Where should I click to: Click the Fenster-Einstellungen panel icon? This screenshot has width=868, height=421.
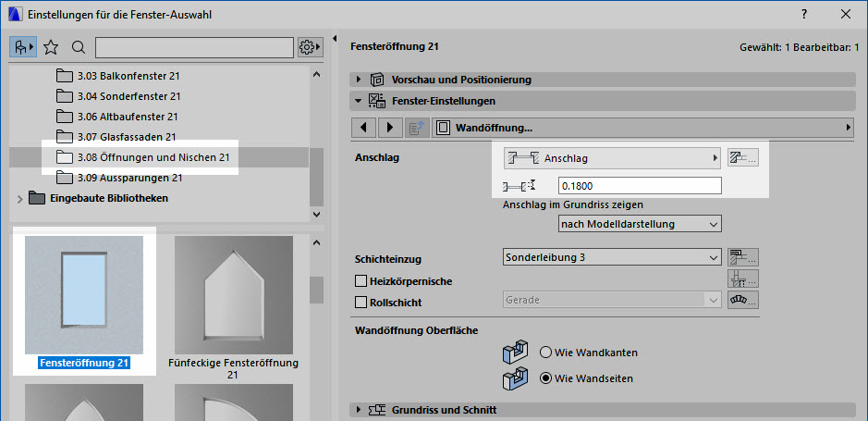point(376,101)
